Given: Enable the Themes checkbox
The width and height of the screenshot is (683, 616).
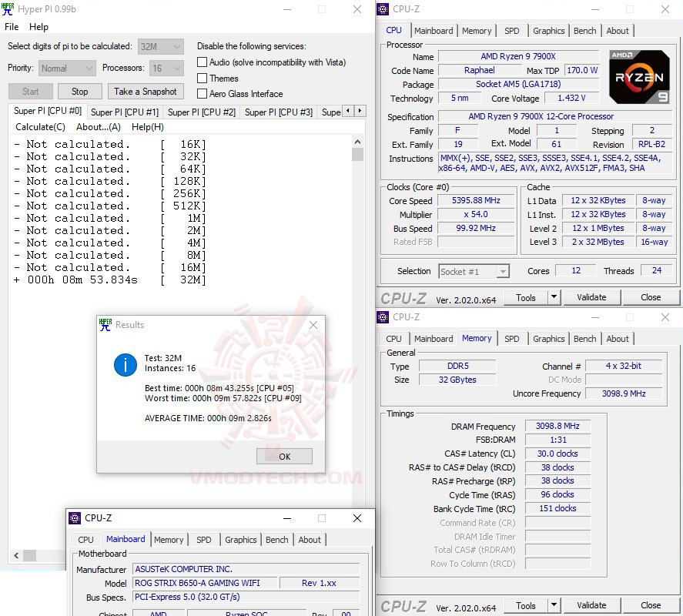Looking at the screenshot, I should coord(203,78).
